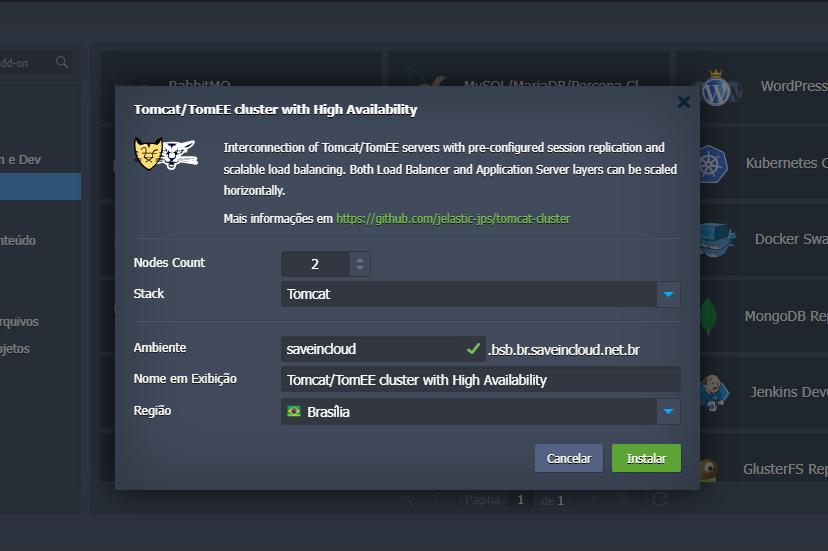Screen dimensions: 828x551
Task: Click the MongoDB leaf icon
Action: point(709,317)
